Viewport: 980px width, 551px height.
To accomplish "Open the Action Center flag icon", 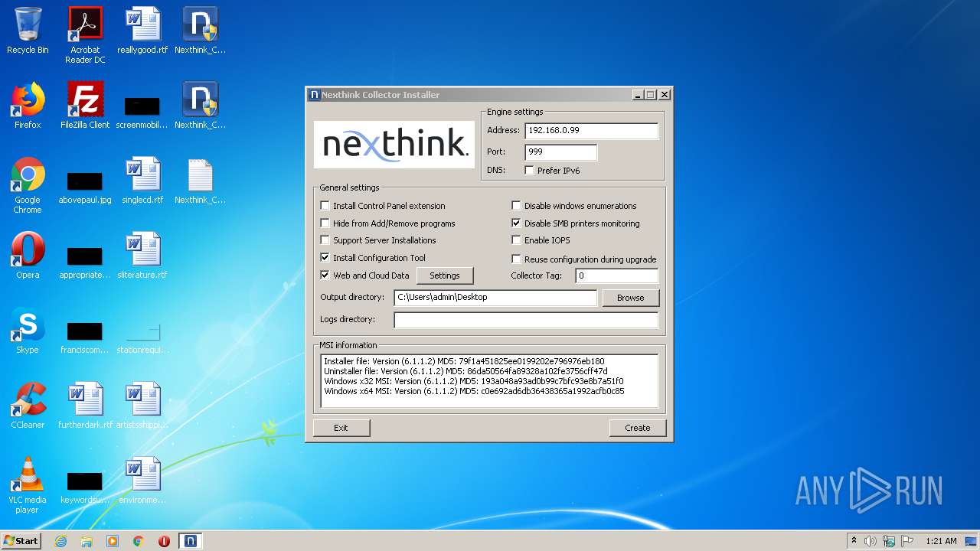I will 907,541.
